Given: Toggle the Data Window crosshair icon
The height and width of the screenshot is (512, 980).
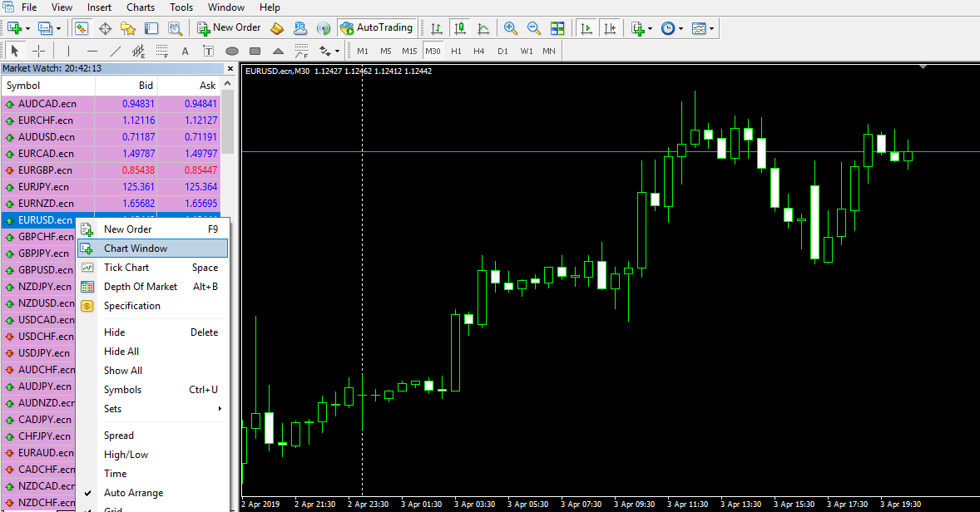Looking at the screenshot, I should tap(105, 28).
